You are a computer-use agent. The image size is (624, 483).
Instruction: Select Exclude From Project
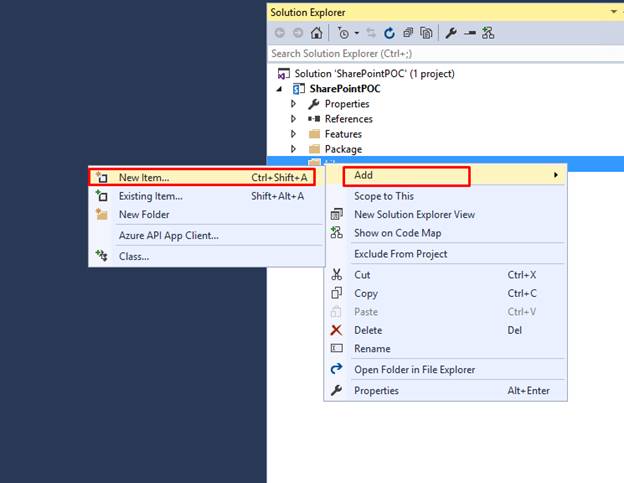point(445,253)
